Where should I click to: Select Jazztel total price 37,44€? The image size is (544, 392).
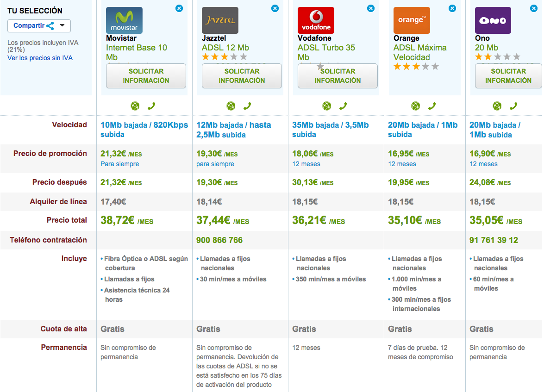[x=223, y=220]
